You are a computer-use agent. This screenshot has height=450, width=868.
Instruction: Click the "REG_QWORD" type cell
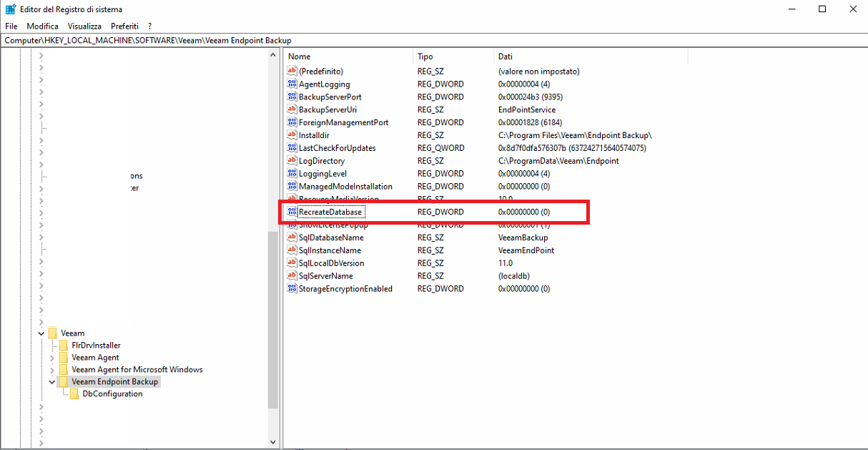pyautogui.click(x=441, y=148)
